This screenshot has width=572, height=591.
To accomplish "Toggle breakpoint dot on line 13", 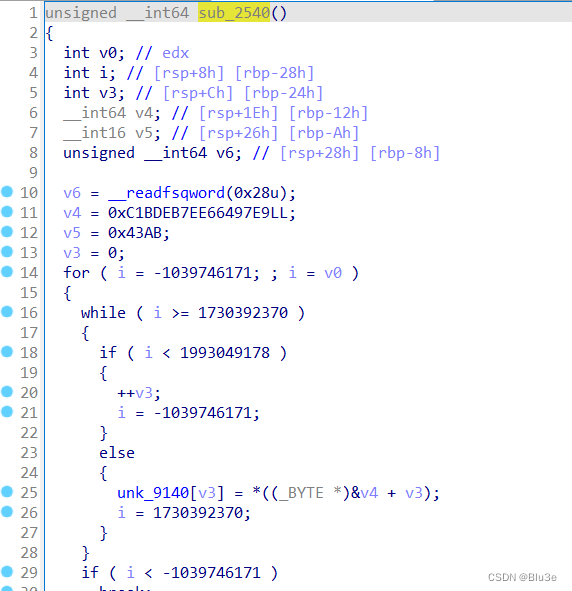I will [x=7, y=252].
